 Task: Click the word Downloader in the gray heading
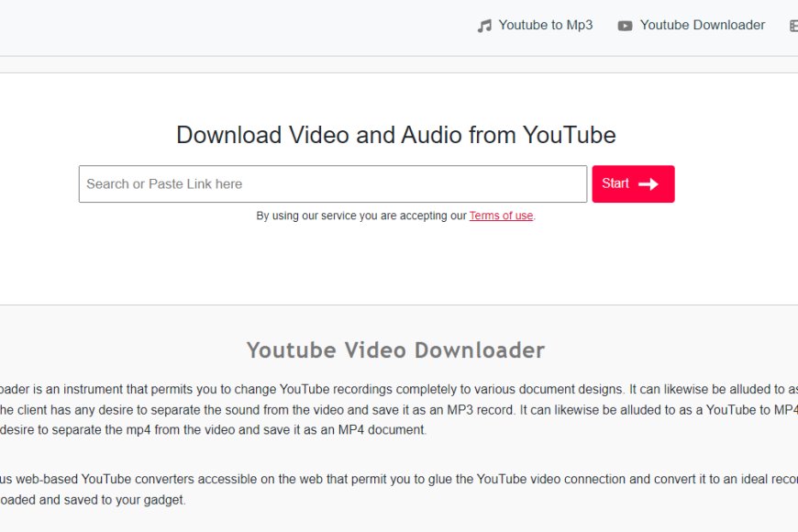480,350
